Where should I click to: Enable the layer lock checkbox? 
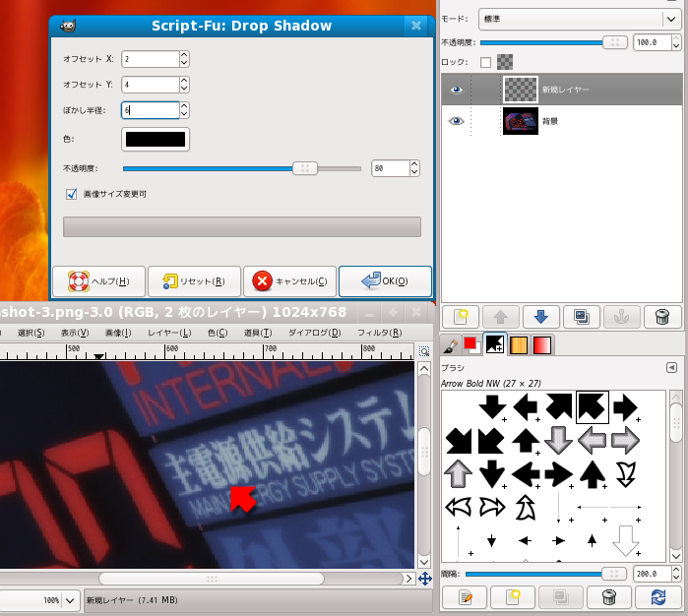(x=485, y=63)
